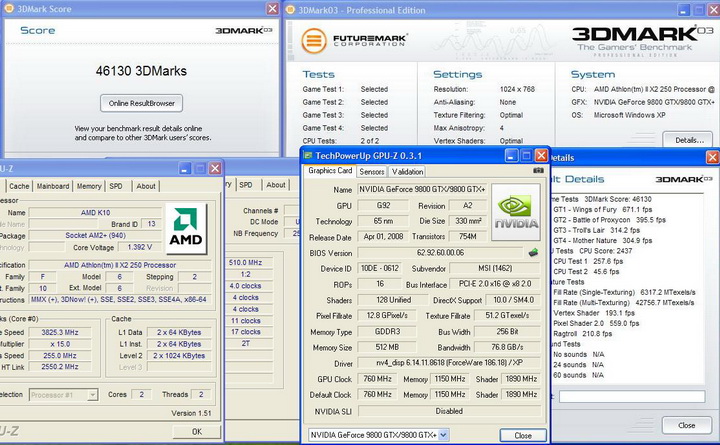
Task: Minimize the GPU-Z window
Action: 512,156
